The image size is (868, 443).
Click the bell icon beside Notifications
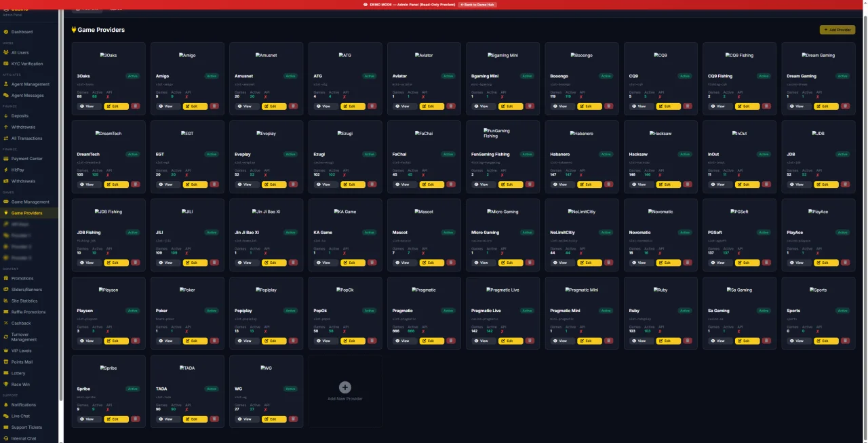(x=6, y=405)
